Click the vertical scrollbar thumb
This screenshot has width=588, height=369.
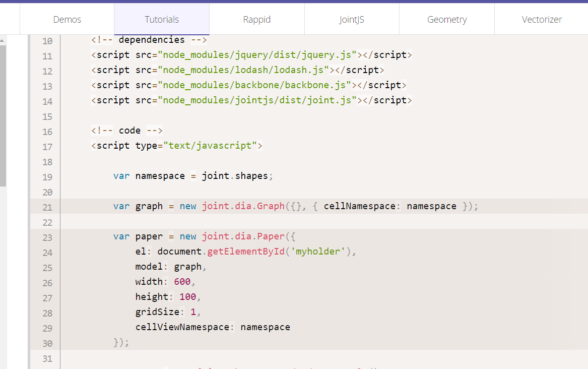(3, 116)
